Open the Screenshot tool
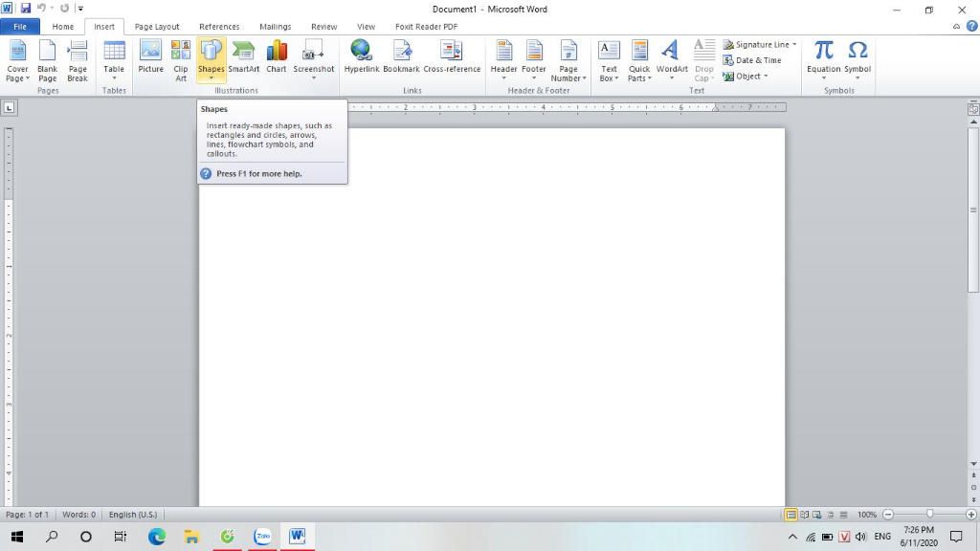This screenshot has width=980, height=551. [x=314, y=60]
